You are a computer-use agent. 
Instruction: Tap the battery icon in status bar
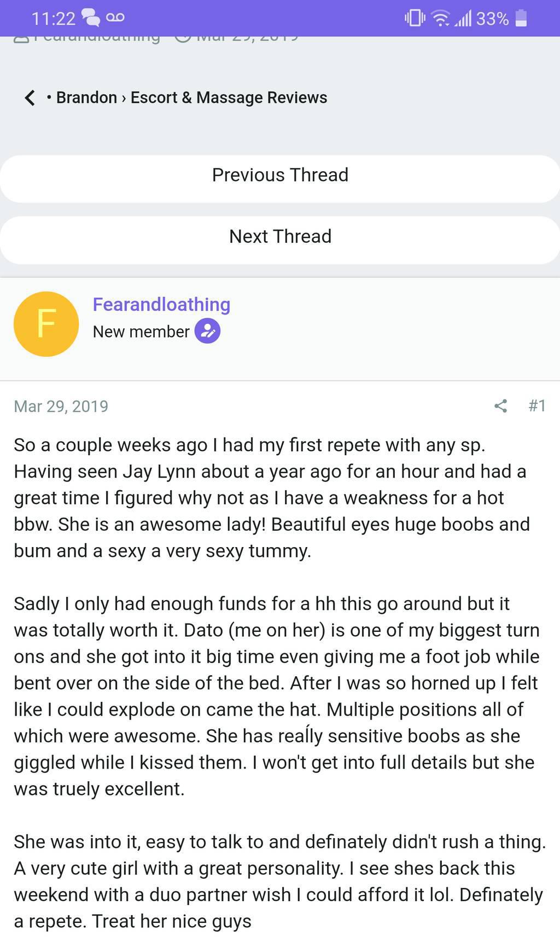[x=521, y=18]
